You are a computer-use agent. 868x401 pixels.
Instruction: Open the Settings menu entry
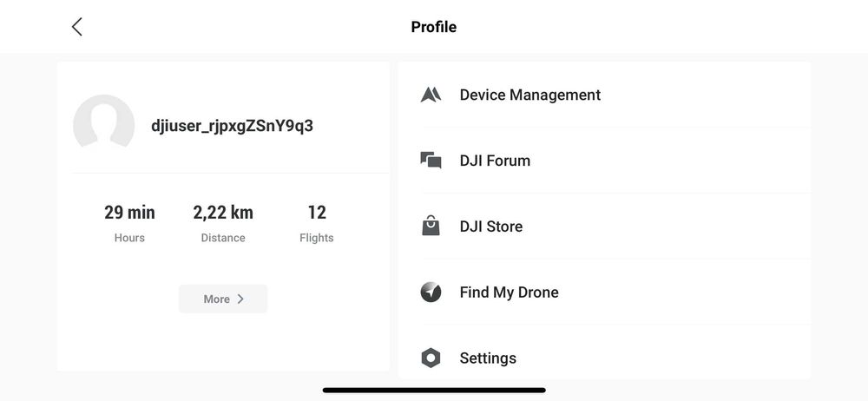(488, 358)
